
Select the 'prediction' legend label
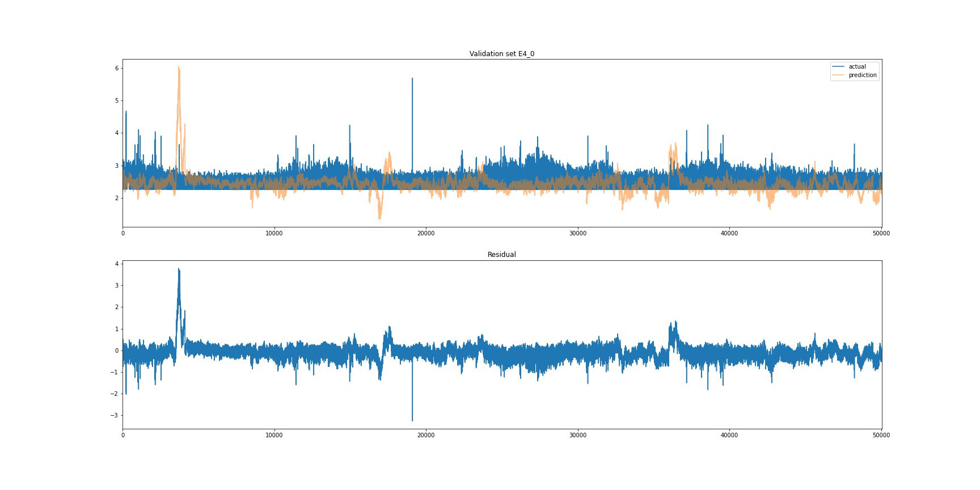862,75
